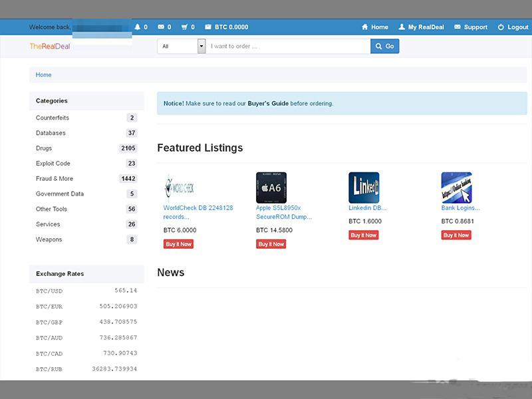Click Exchange Rates panel heading

coord(60,274)
